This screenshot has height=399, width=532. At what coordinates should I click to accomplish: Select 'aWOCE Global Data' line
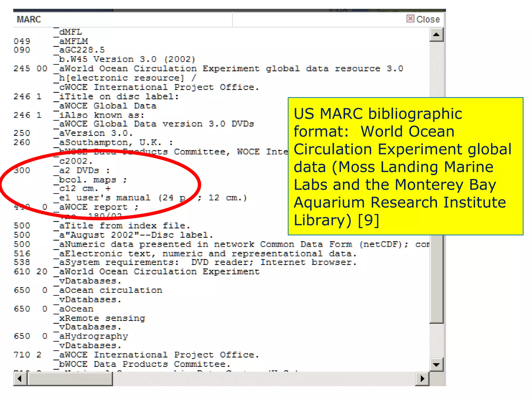105,106
